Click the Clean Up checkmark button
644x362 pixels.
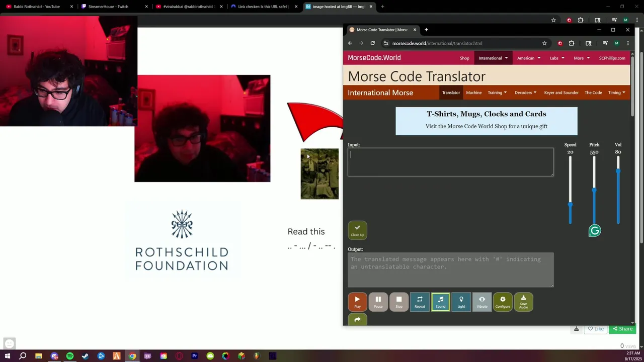coord(357,230)
